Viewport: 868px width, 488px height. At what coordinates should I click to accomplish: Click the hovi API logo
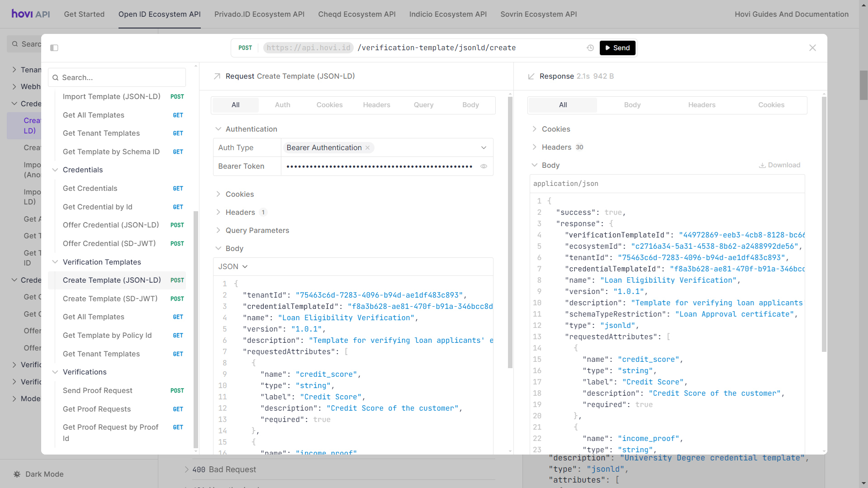[x=31, y=14]
